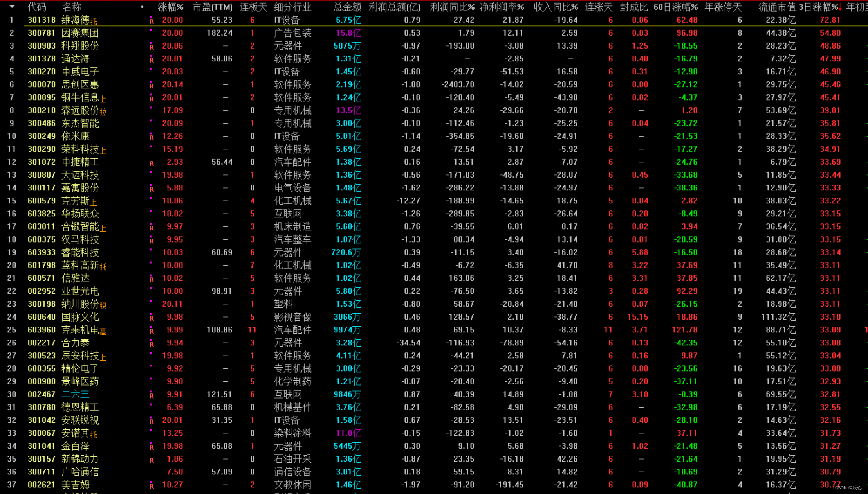Viewport: 868px width, 494px height.
Task: Click the R margin icon for 嘉寓股份
Action: click(x=152, y=189)
